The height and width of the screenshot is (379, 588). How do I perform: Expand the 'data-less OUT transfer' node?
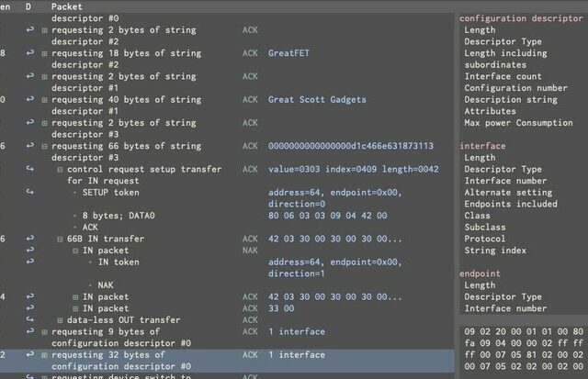pyautogui.click(x=59, y=320)
